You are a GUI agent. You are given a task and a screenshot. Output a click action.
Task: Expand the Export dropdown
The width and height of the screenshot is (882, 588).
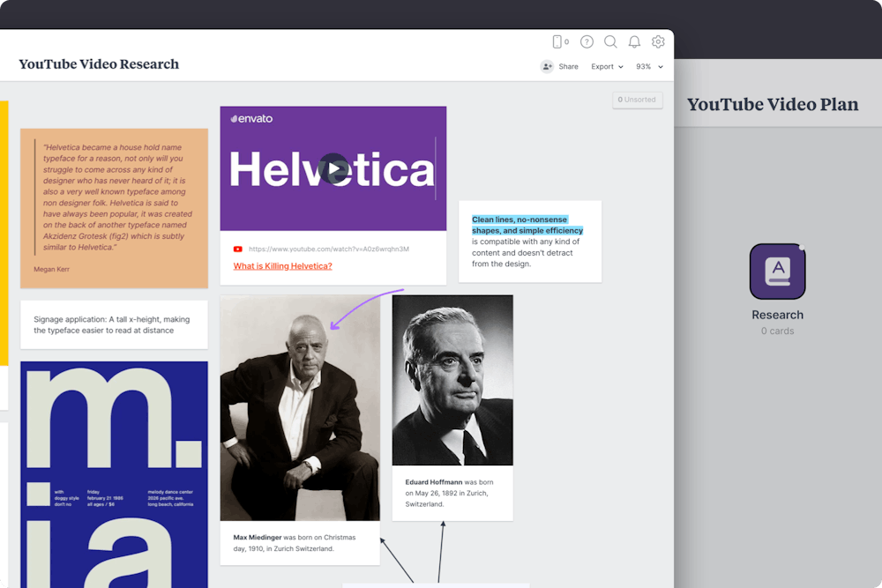pyautogui.click(x=607, y=66)
